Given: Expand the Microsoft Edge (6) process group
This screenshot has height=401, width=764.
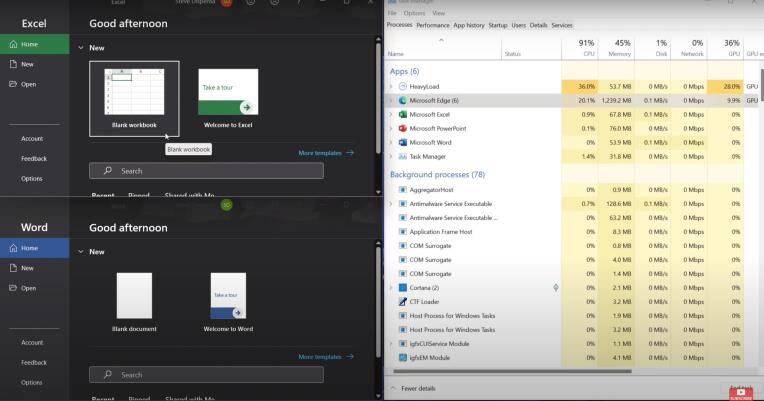Looking at the screenshot, I should click(x=391, y=100).
